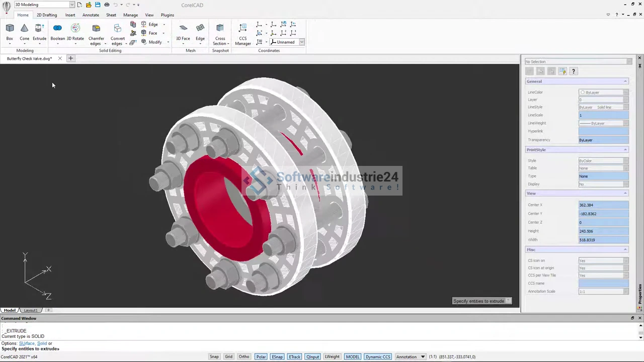Switch to the 2D Drafting ribbon tab

pyautogui.click(x=47, y=15)
